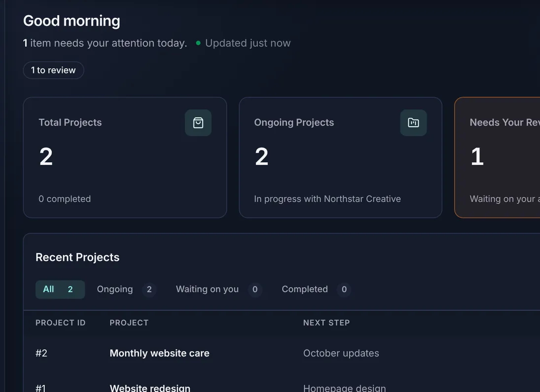
Task: Open the Total Projects card
Action: (x=125, y=157)
